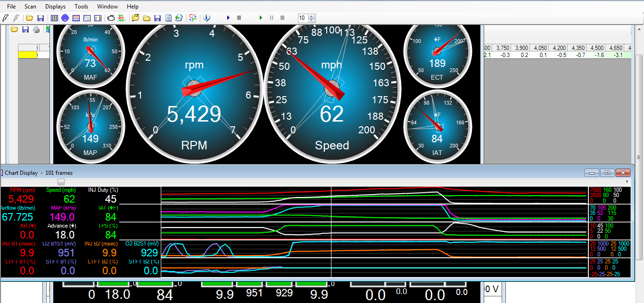Image resolution: width=644 pixels, height=303 pixels.
Task: Open the Window menu
Action: (107, 7)
